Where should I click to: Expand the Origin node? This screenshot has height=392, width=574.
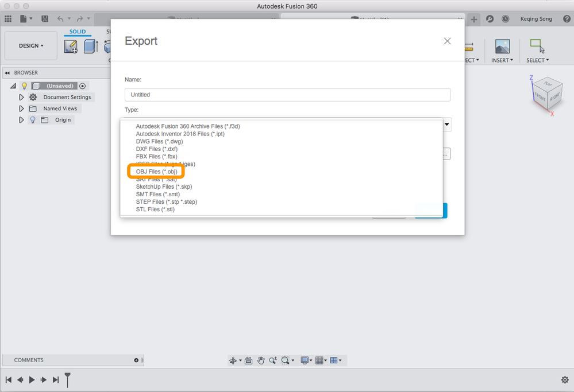(x=21, y=120)
